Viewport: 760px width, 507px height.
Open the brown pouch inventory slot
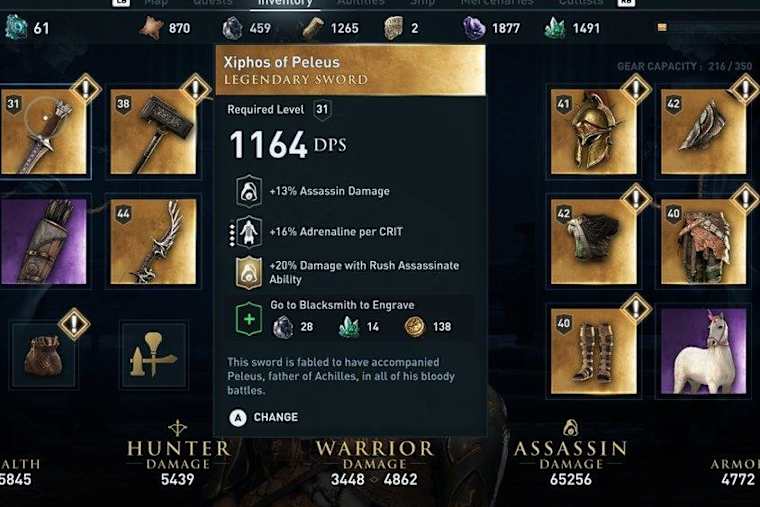44,355
